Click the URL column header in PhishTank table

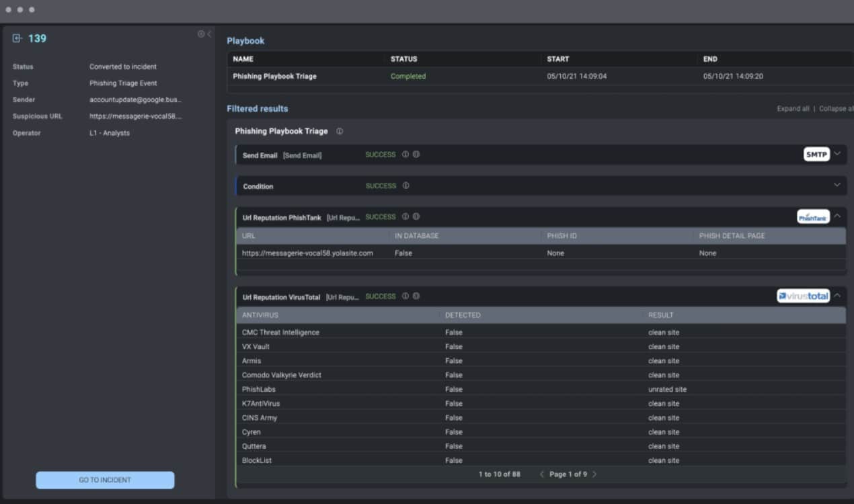(x=249, y=236)
